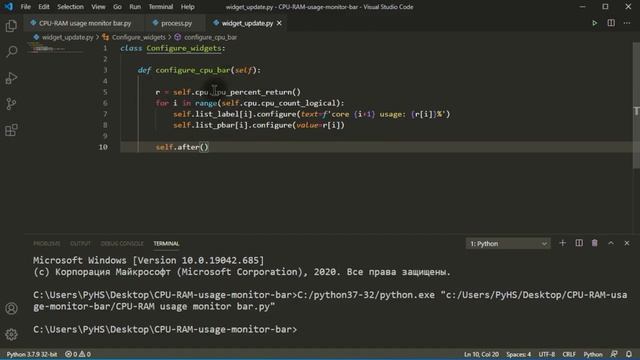Click line number 5 in gutter
The width and height of the screenshot is (640, 360).
[x=105, y=92]
